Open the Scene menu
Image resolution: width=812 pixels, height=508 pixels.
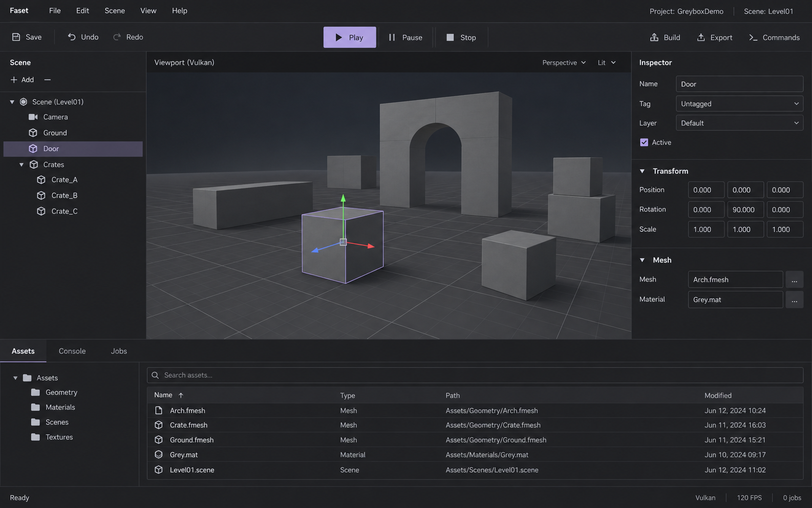click(x=115, y=11)
